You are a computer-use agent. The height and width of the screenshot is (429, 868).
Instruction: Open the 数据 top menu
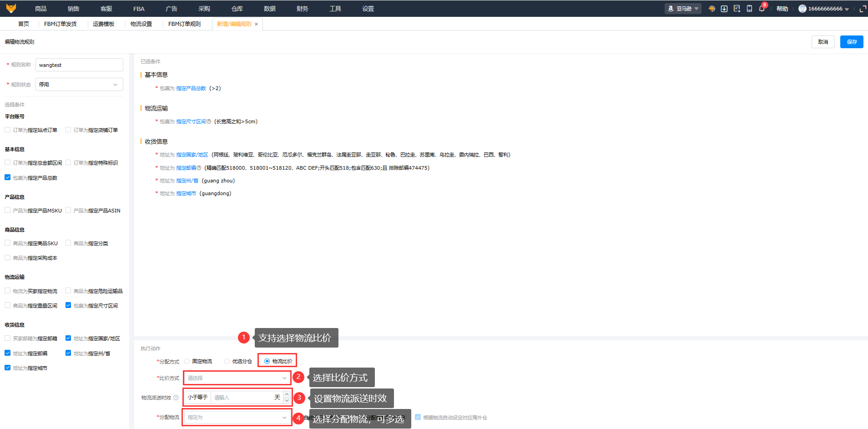[x=270, y=9]
